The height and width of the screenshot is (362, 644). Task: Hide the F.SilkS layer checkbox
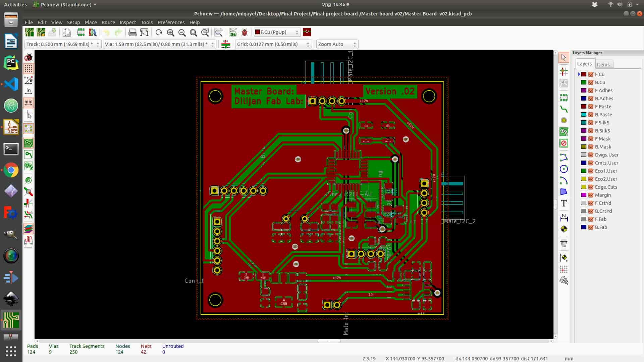pyautogui.click(x=591, y=123)
